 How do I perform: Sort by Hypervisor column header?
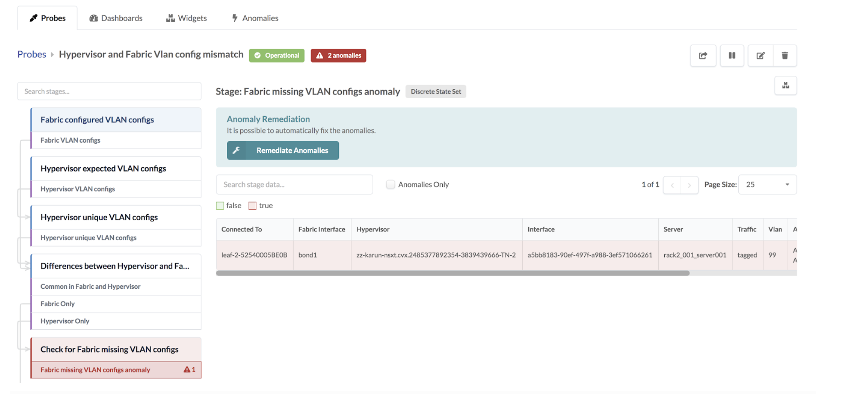437,229
